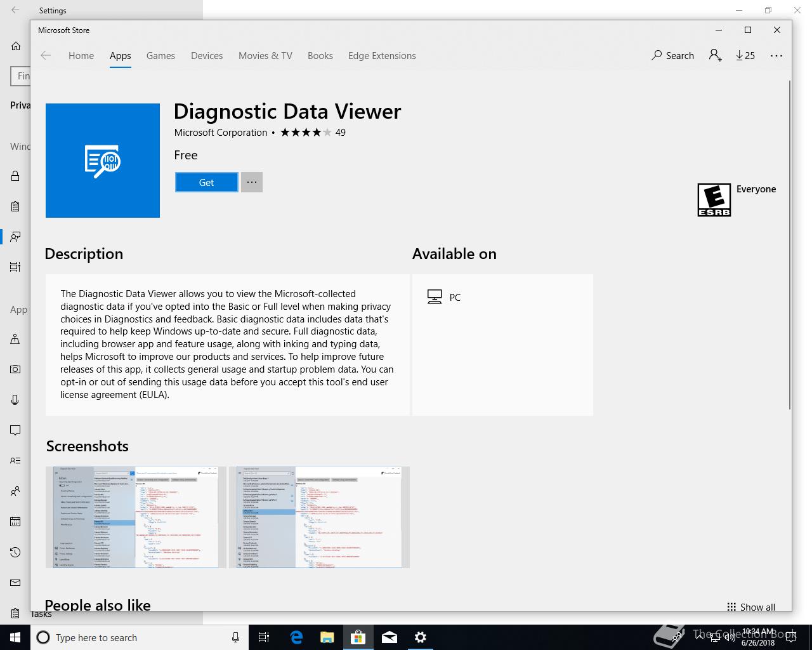Open the first app screenshot thumbnail
This screenshot has height=650, width=812.
[x=136, y=517]
